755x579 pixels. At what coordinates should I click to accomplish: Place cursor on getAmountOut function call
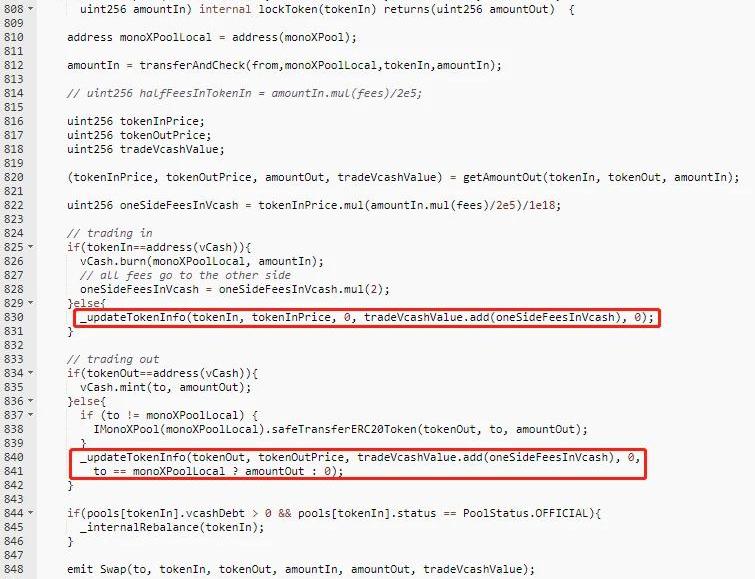(x=502, y=177)
